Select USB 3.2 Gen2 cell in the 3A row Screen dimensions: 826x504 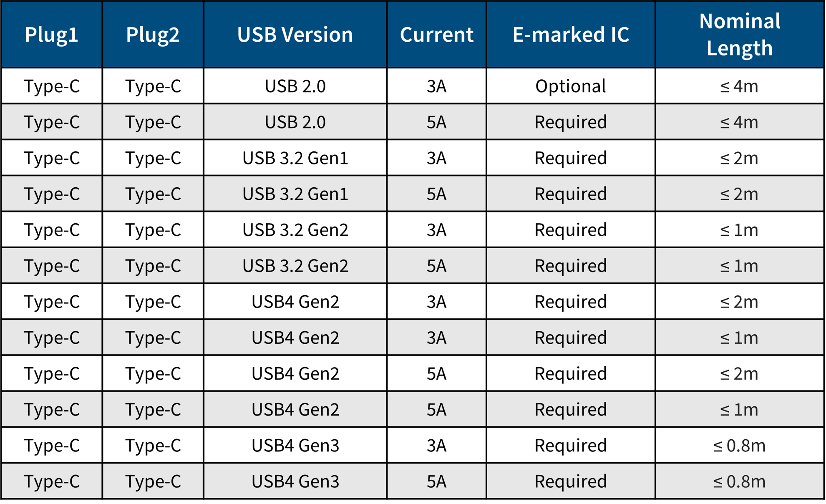point(295,229)
